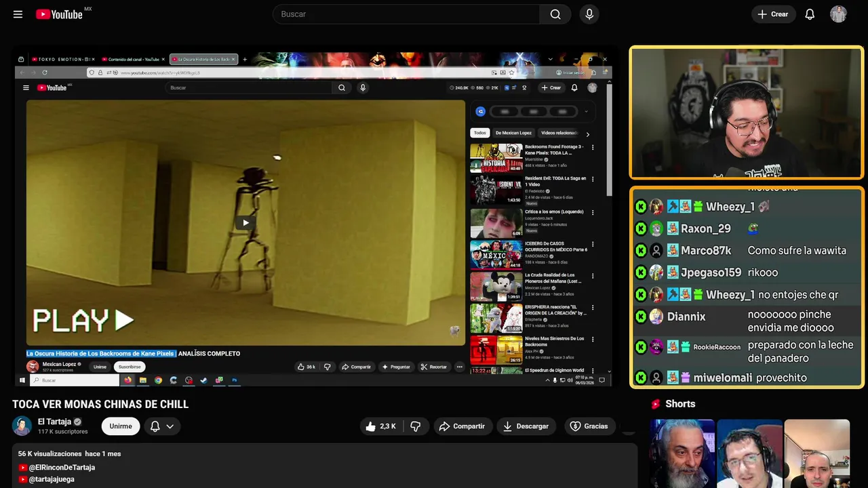Screen dimensions: 868x488
Task: Open the account avatar menu at top-right
Action: (x=838, y=14)
